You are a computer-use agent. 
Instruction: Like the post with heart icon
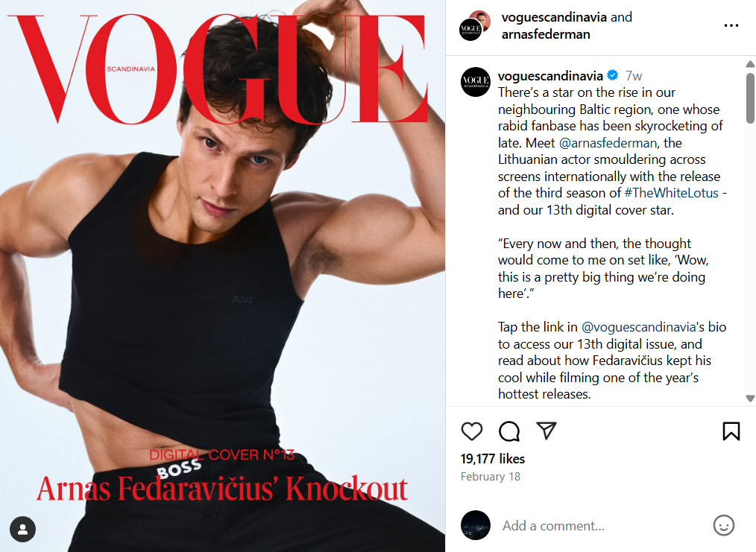(471, 431)
